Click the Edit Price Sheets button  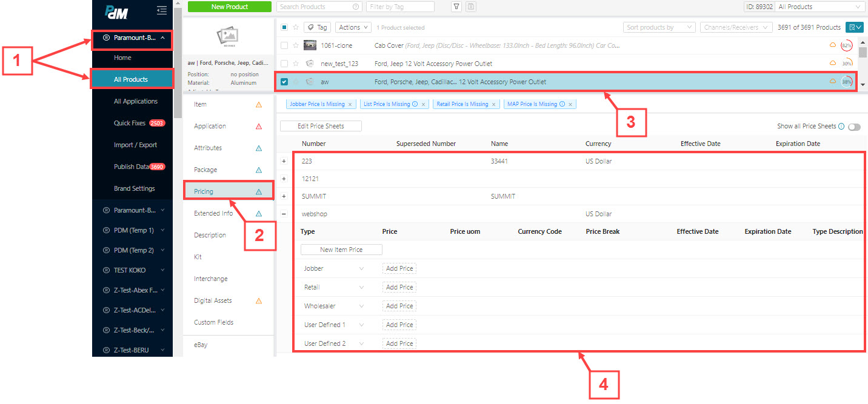click(321, 126)
